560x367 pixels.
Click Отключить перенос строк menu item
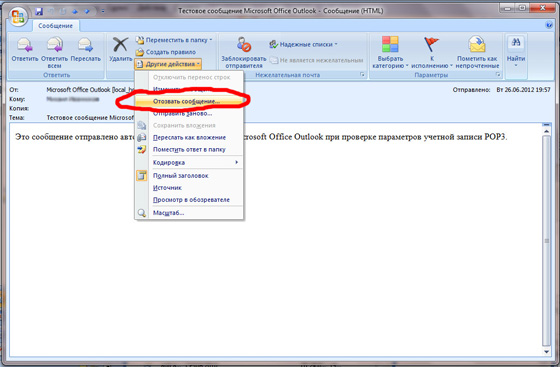pyautogui.click(x=189, y=77)
